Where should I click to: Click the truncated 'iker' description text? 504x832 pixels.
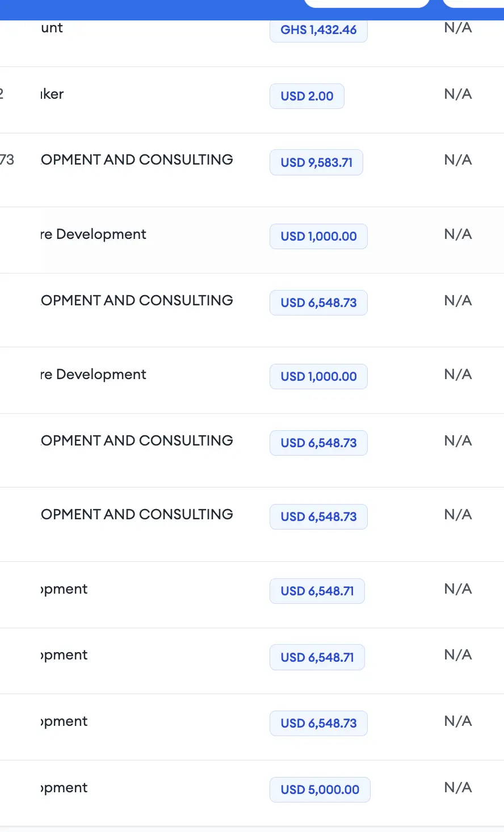[x=52, y=94]
